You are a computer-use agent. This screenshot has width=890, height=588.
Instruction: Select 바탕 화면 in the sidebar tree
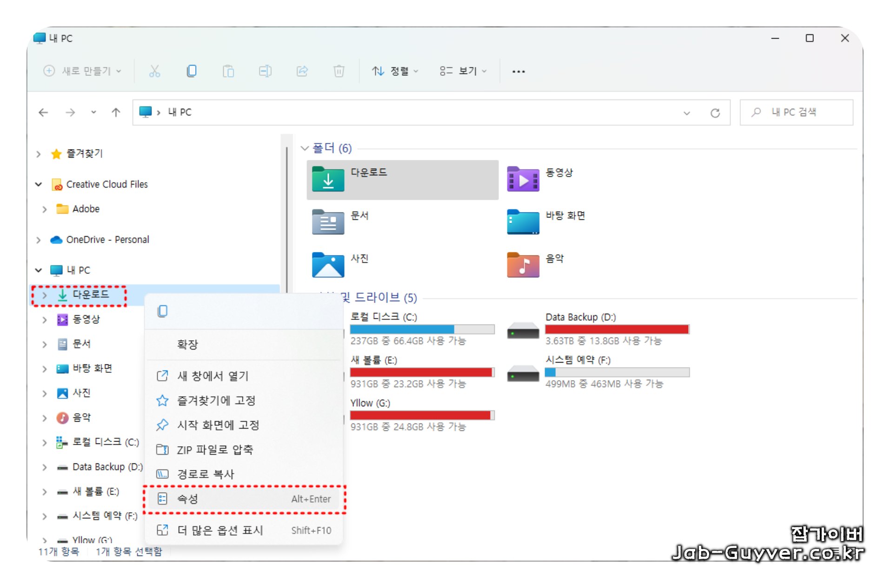click(92, 369)
